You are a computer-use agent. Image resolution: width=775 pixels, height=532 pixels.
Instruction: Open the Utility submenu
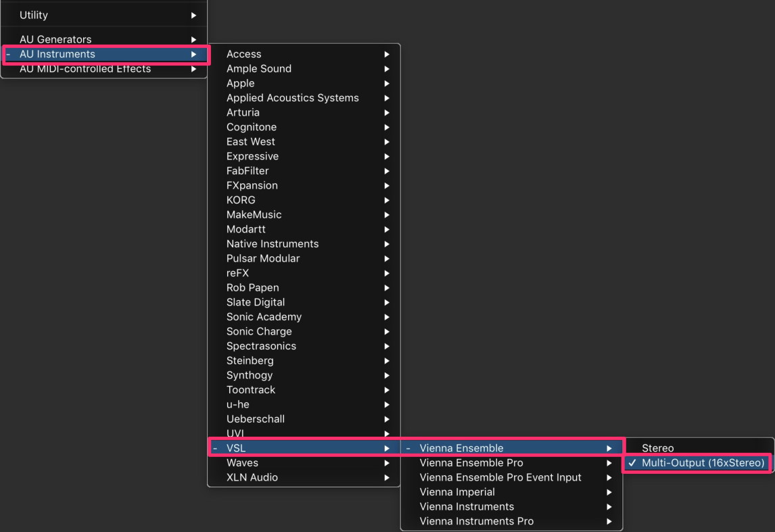(103, 16)
